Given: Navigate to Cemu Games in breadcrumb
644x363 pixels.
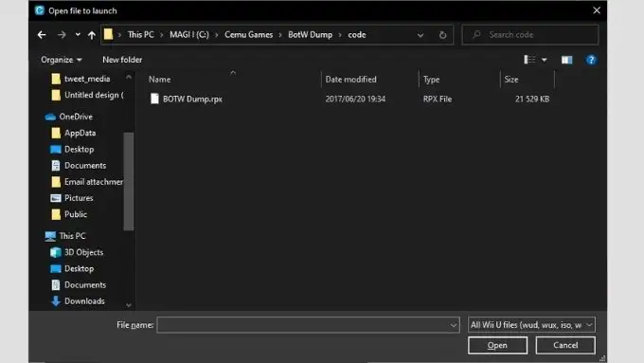Looking at the screenshot, I should 248,34.
